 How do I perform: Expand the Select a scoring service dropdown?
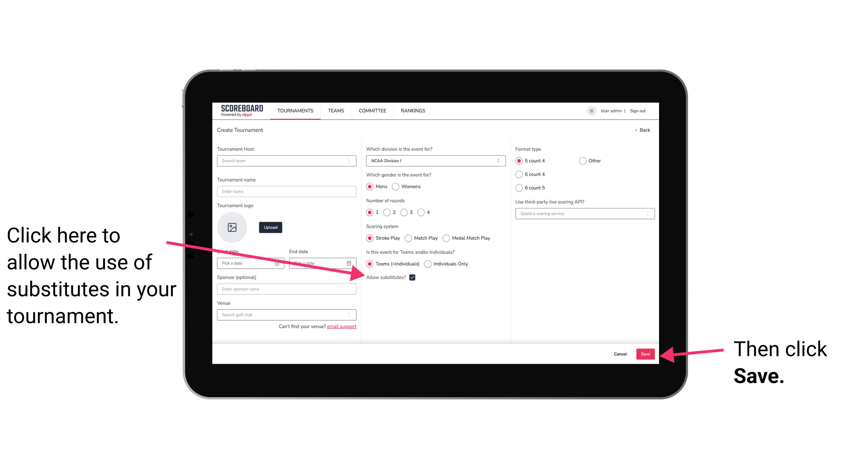[583, 213]
